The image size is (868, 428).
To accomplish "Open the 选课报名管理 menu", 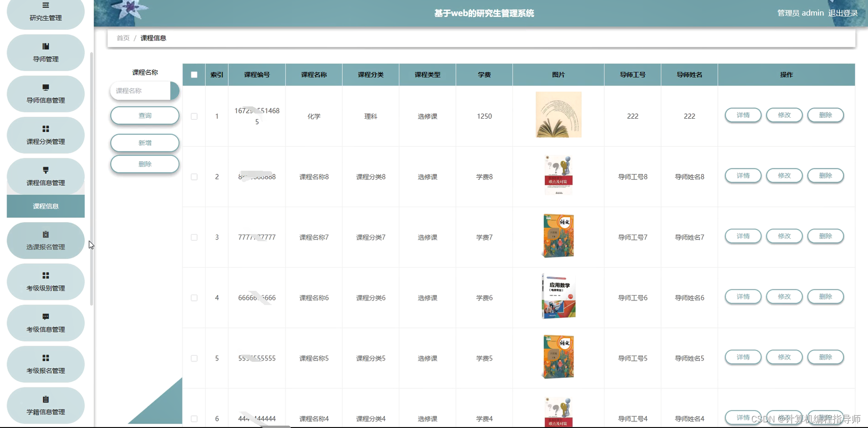I will click(45, 240).
